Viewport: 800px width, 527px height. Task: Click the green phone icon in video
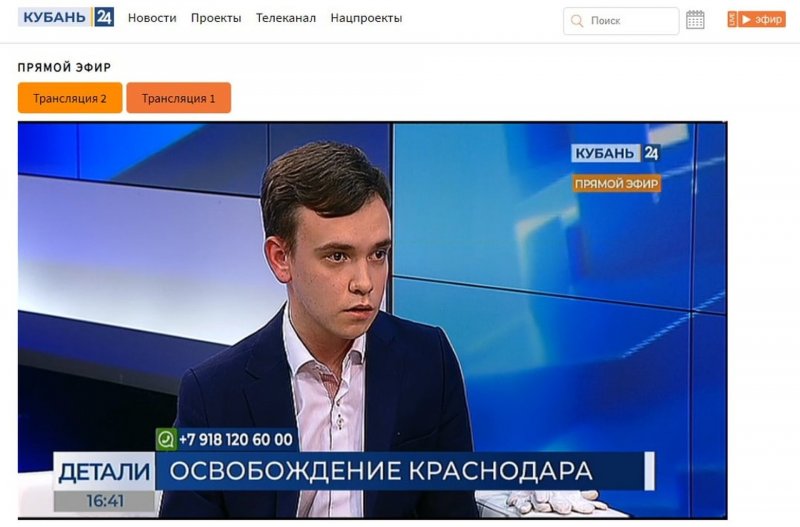pyautogui.click(x=166, y=439)
